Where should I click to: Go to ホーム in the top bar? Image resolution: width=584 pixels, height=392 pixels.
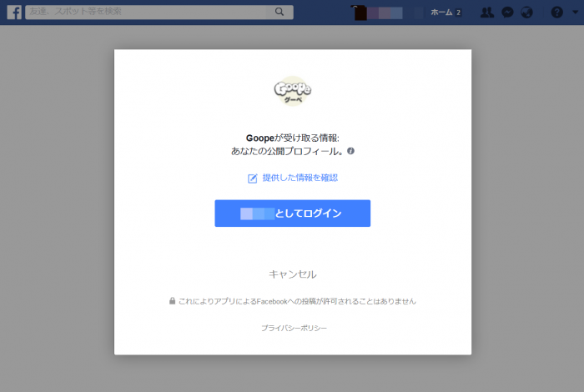click(x=441, y=13)
